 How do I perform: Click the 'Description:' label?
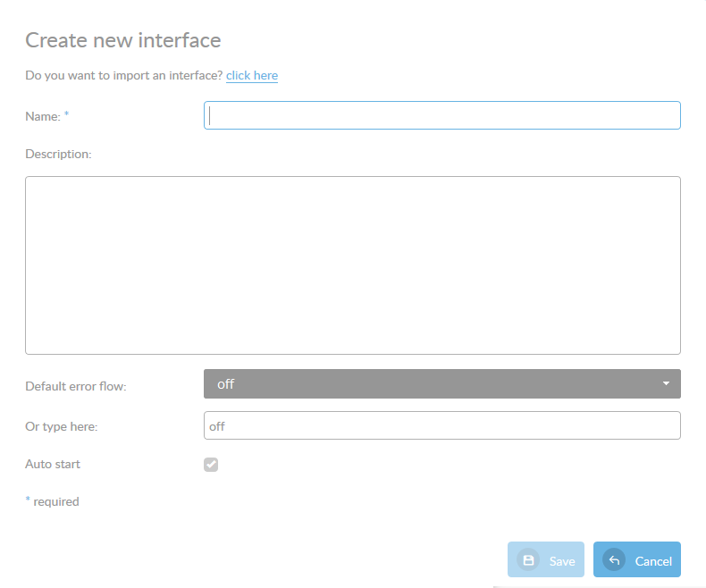pyautogui.click(x=58, y=154)
